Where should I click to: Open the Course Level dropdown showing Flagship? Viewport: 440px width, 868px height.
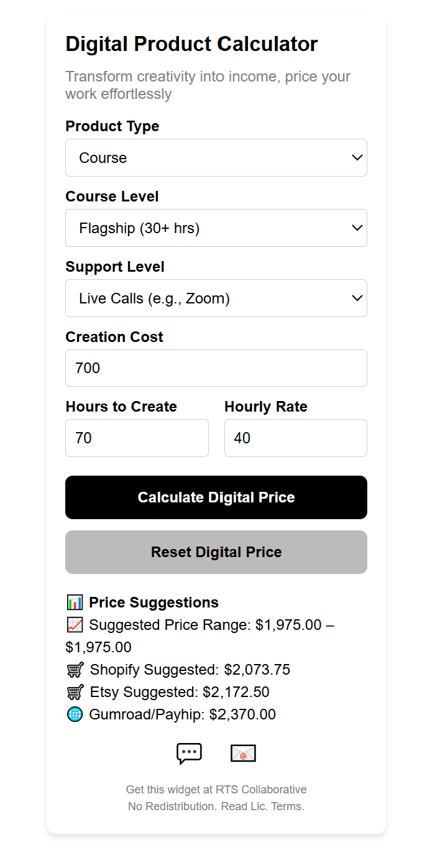pos(216,228)
